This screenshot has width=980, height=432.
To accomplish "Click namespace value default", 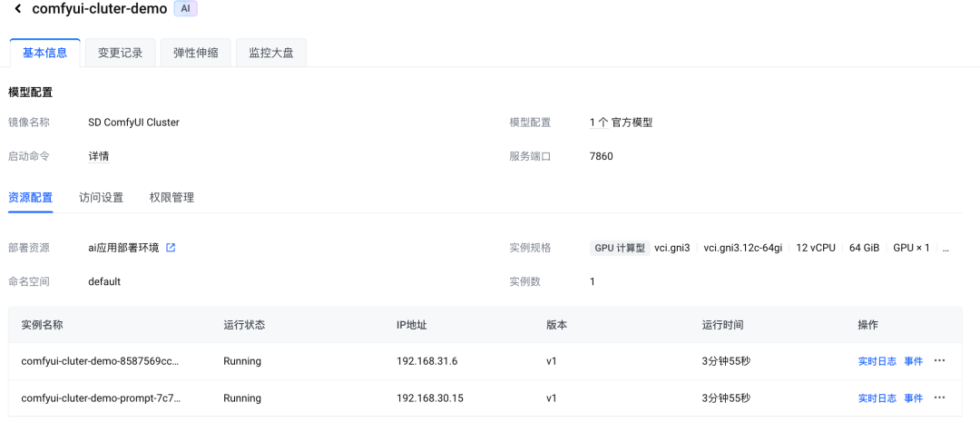I will click(104, 281).
